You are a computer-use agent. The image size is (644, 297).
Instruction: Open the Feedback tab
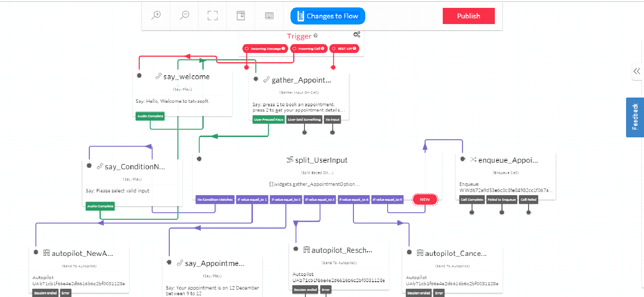pos(635,117)
